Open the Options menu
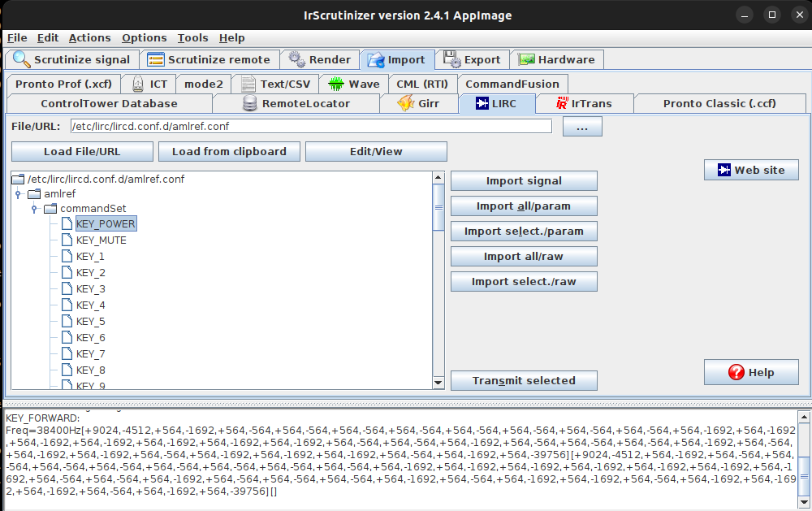Image resolution: width=812 pixels, height=511 pixels. pyautogui.click(x=144, y=37)
